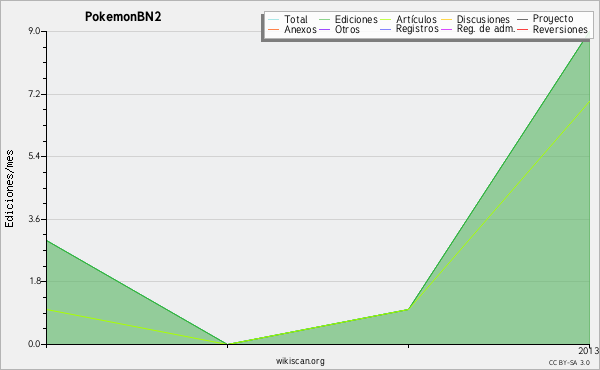Click the 3.6 y-axis label
This screenshot has height=370, width=600.
point(34,219)
